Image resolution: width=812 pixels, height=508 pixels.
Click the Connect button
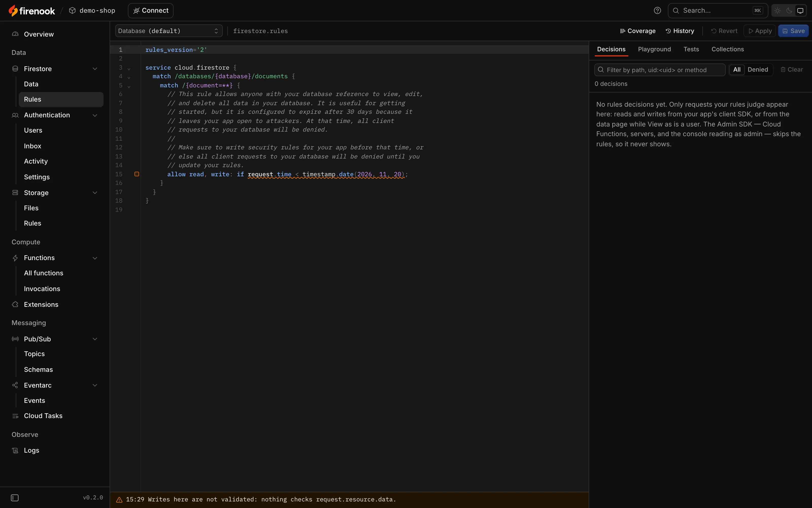pyautogui.click(x=151, y=11)
